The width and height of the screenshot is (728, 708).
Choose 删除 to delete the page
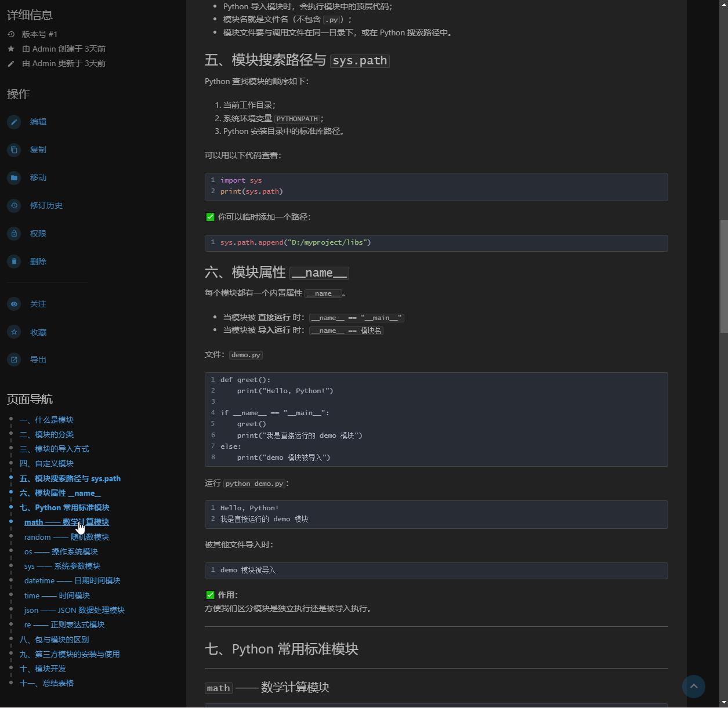point(38,262)
